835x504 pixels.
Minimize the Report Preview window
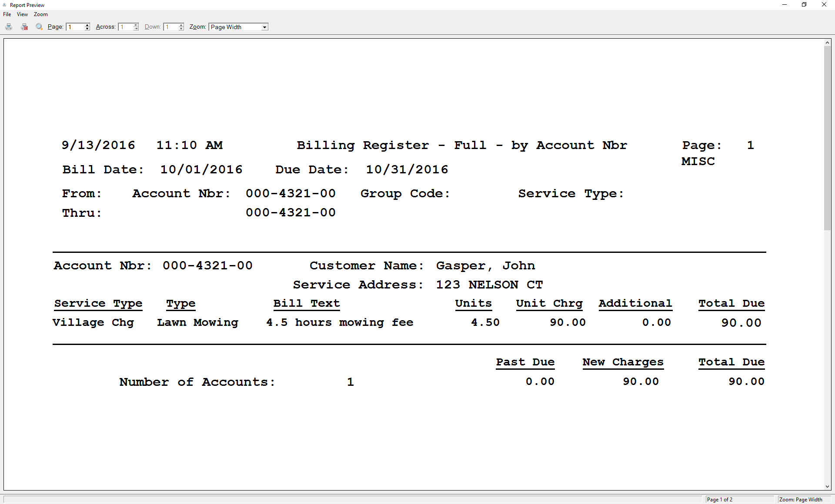(x=785, y=5)
